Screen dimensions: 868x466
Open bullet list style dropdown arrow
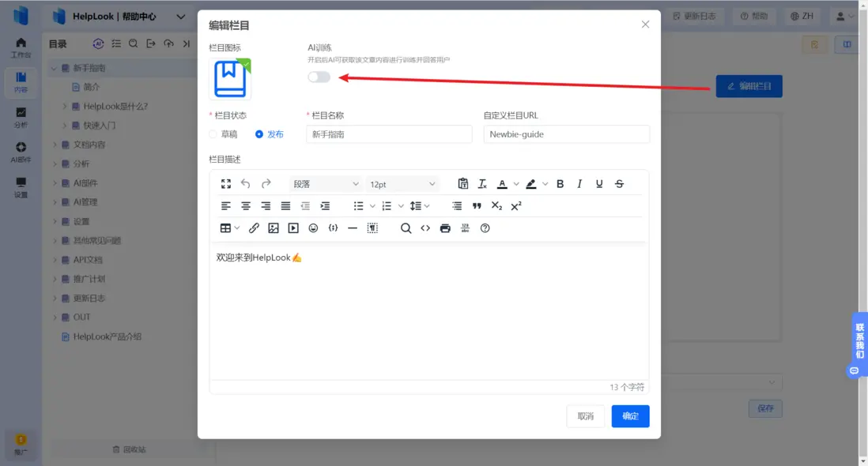tap(372, 206)
